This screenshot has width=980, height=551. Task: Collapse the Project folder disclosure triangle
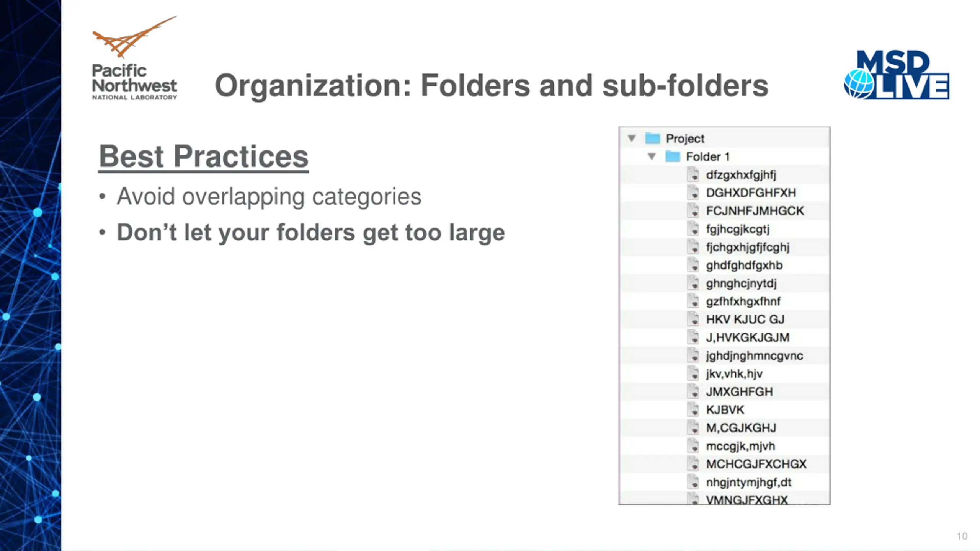pyautogui.click(x=632, y=138)
